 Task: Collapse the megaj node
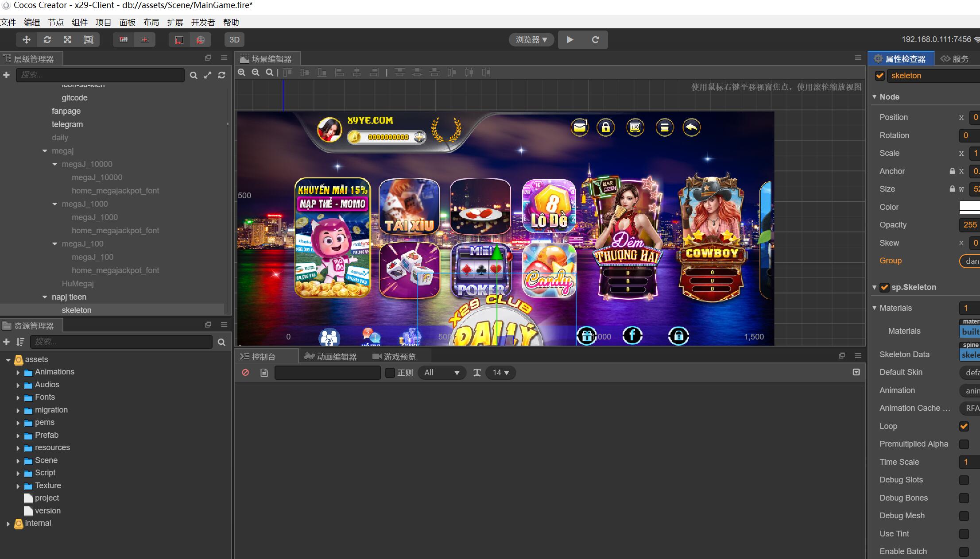(45, 151)
